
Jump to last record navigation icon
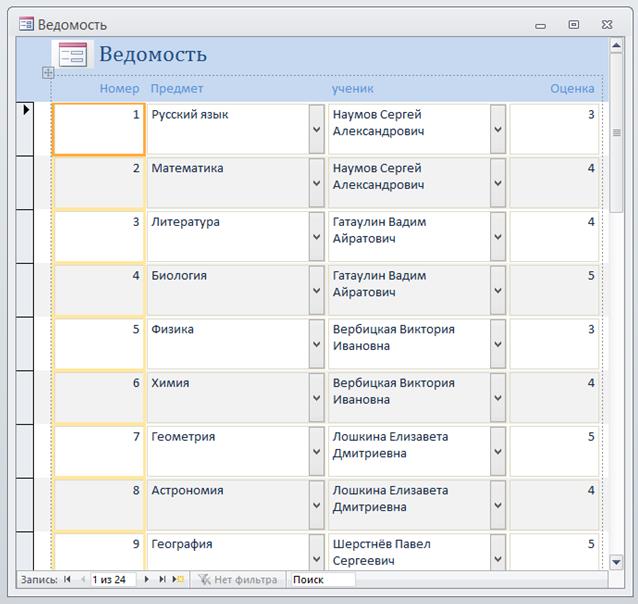click(x=162, y=579)
